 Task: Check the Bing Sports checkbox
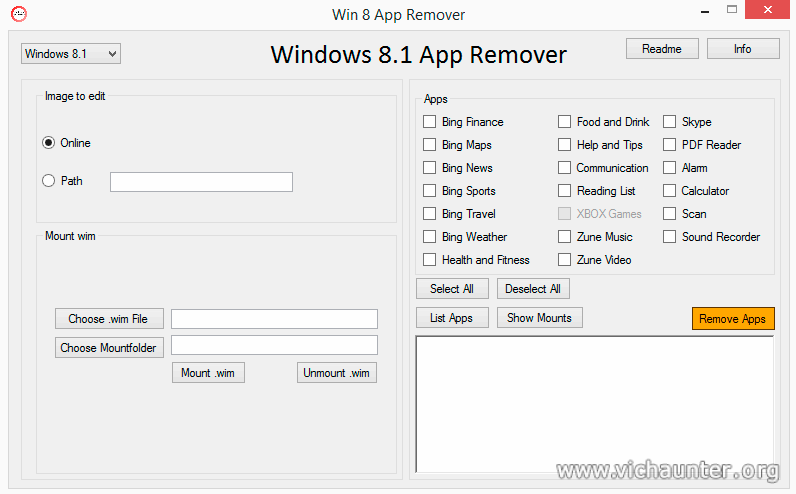(429, 191)
